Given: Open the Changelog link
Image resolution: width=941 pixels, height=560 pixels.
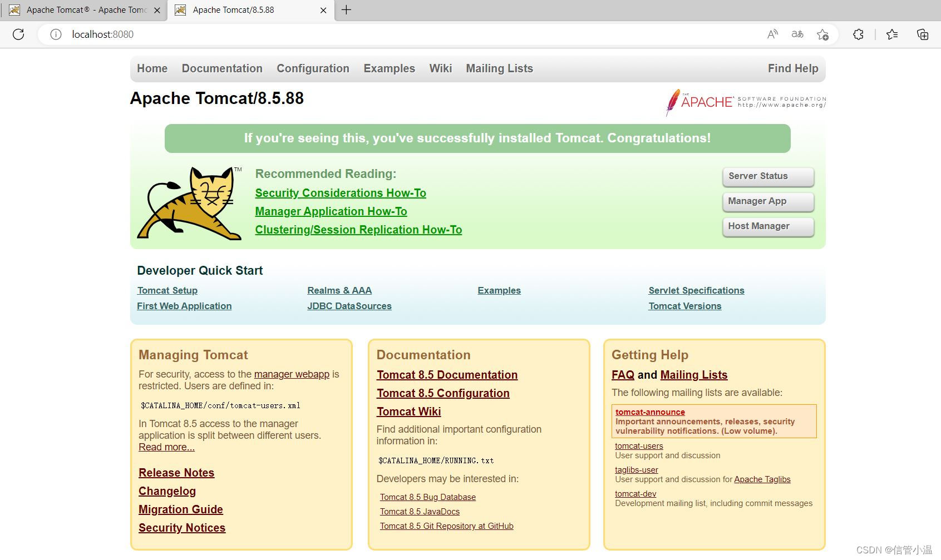Looking at the screenshot, I should 167,491.
